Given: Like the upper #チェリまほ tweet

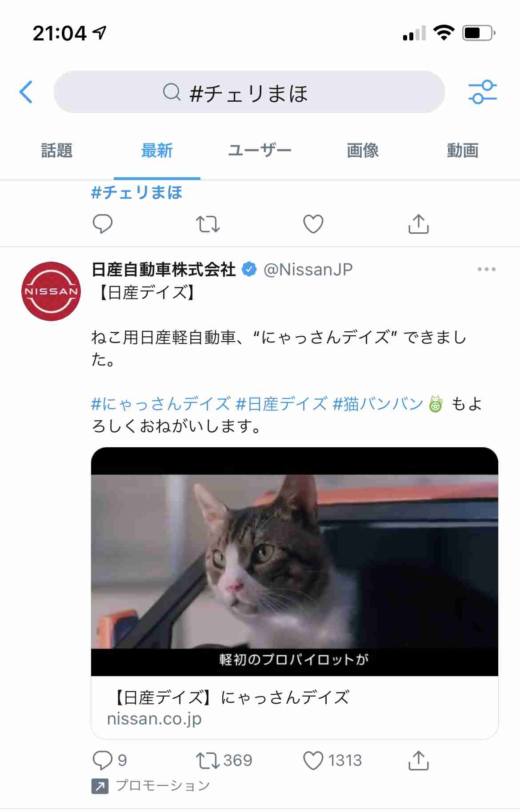Looking at the screenshot, I should pos(313,224).
